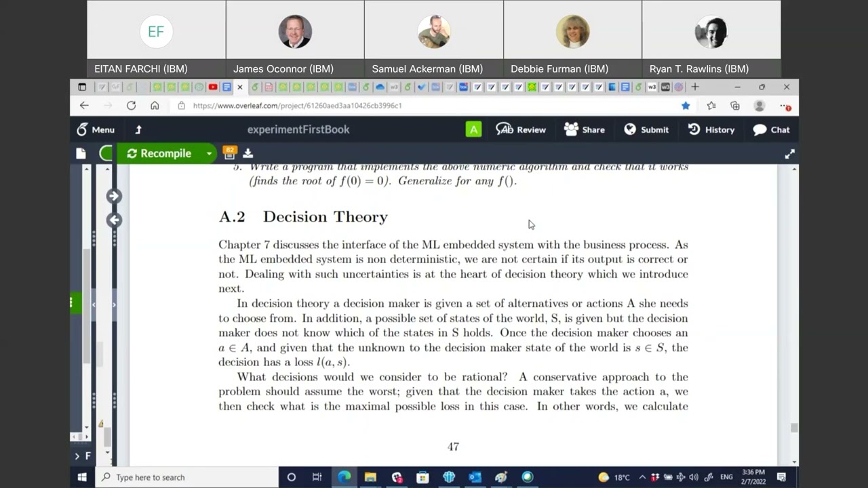Open the Submit option

click(x=646, y=129)
